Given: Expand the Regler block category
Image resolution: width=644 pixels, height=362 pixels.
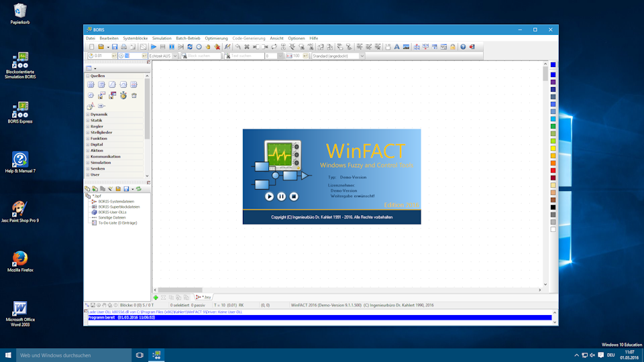Looking at the screenshot, I should (x=88, y=126).
